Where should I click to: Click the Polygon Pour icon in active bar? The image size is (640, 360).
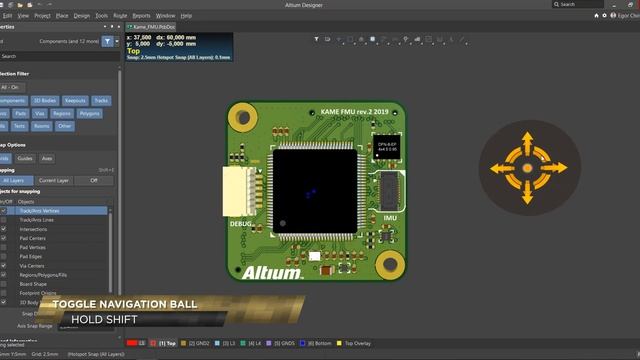click(417, 39)
